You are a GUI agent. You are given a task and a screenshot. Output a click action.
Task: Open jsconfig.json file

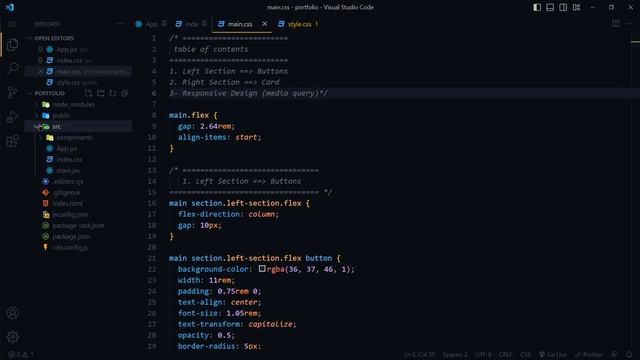point(70,214)
